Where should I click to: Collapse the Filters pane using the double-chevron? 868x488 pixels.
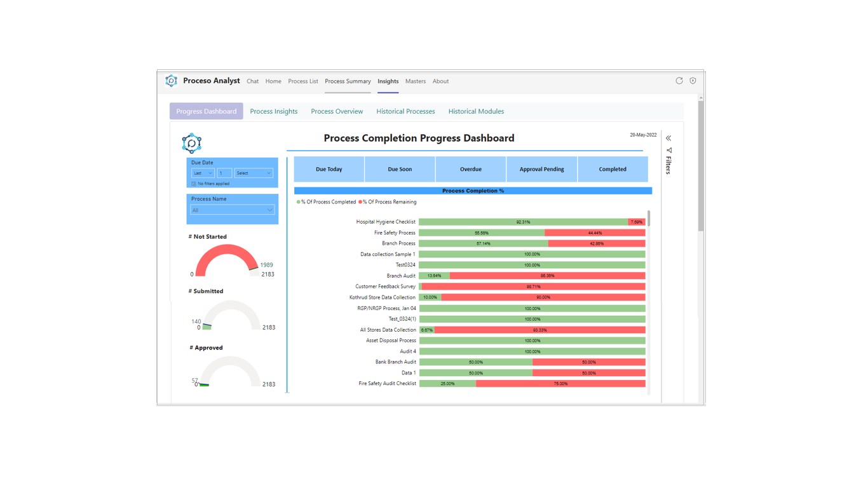click(x=668, y=138)
